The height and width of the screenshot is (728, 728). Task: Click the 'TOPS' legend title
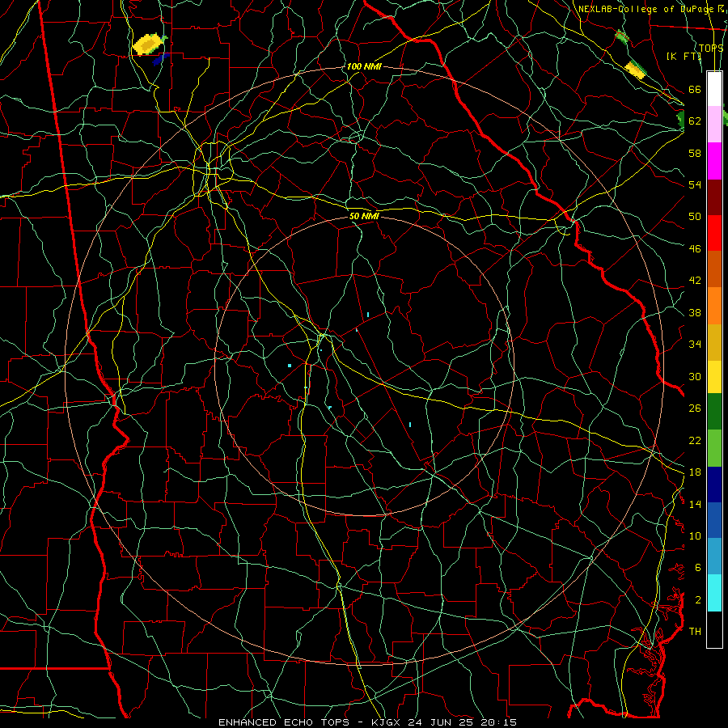(x=711, y=49)
